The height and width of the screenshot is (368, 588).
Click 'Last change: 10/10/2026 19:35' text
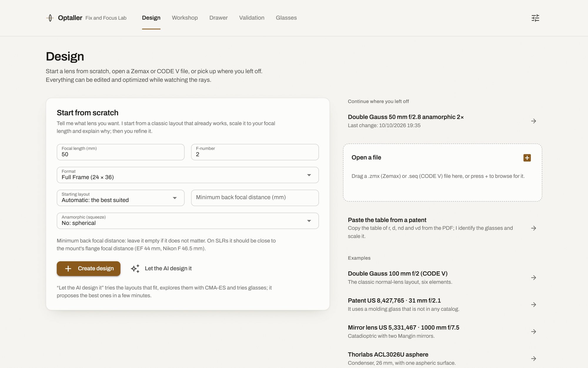pyautogui.click(x=384, y=125)
